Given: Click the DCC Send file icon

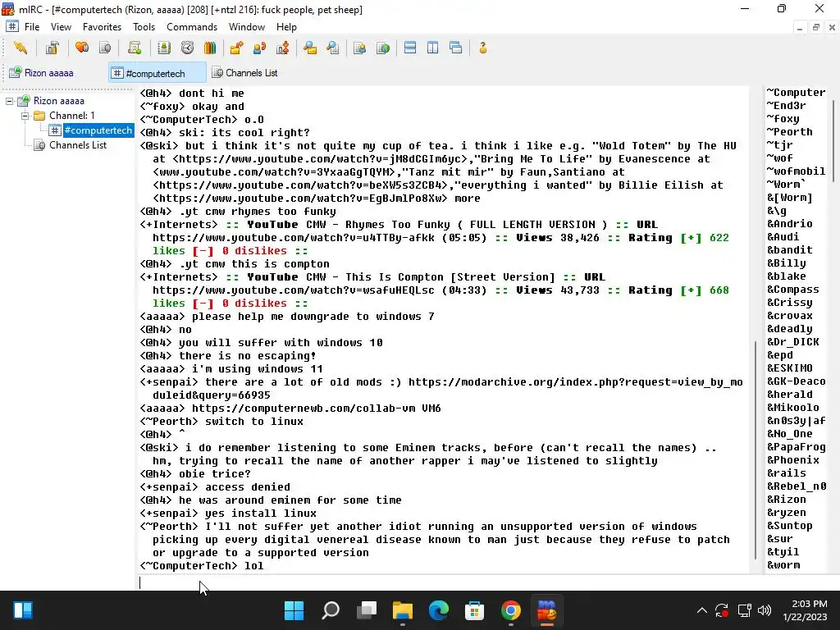Looking at the screenshot, I should [x=236, y=48].
